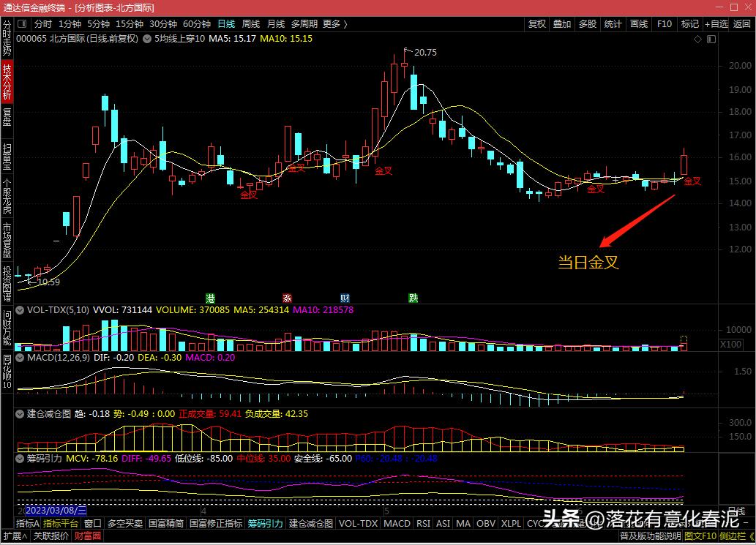Click the 2023/03/08 date marker on timeline
This screenshot has width=756, height=545.
point(56,511)
